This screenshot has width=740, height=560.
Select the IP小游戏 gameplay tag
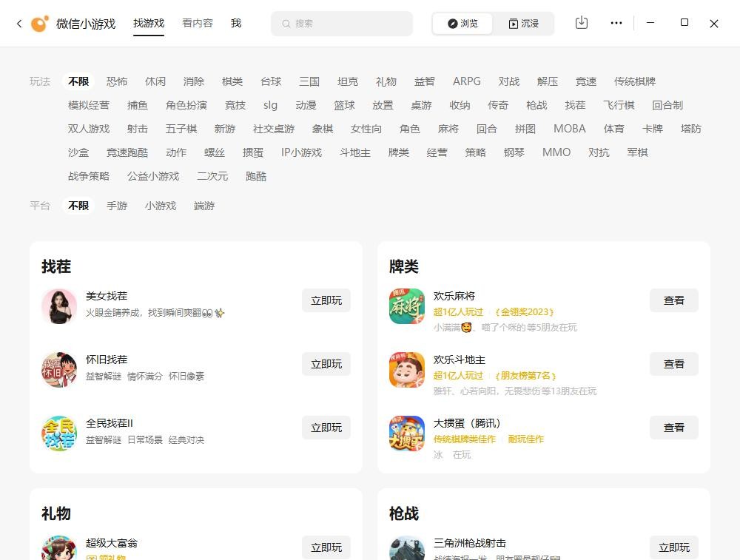(x=302, y=152)
